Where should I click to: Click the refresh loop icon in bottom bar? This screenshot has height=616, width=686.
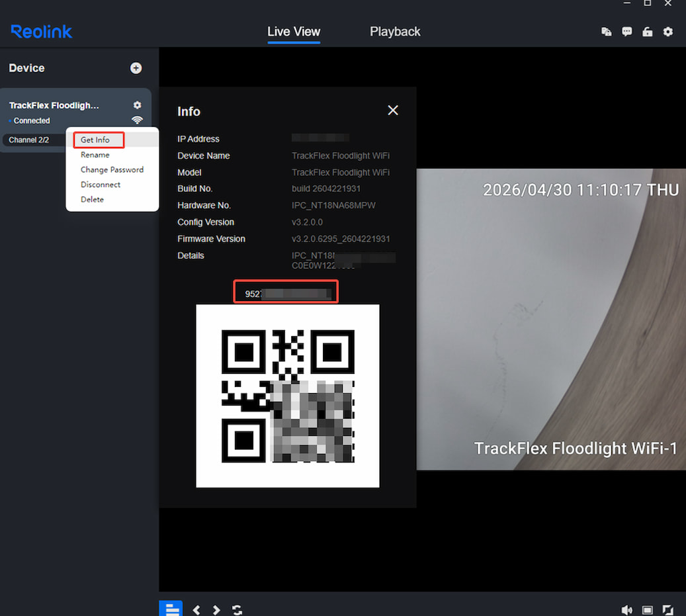point(237,610)
